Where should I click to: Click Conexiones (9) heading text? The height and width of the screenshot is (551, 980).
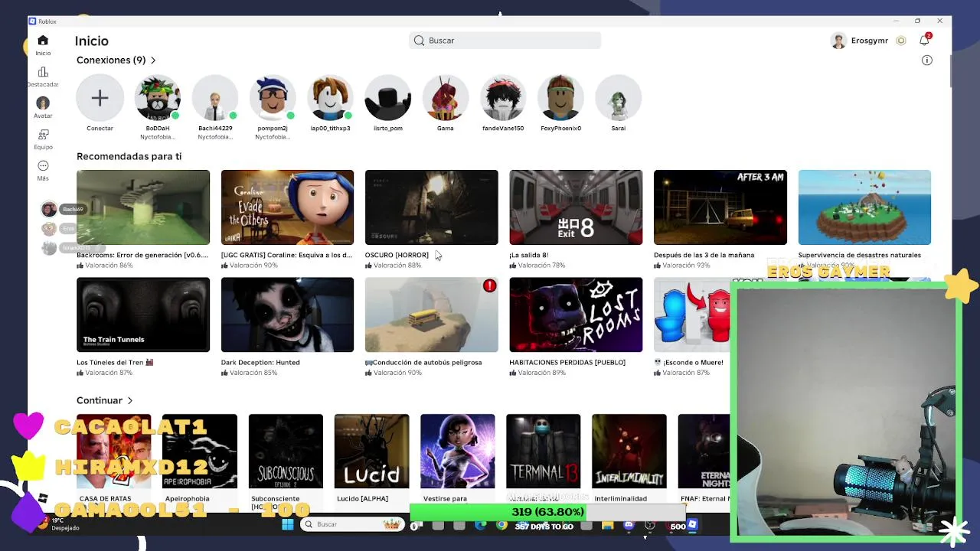[x=111, y=60]
